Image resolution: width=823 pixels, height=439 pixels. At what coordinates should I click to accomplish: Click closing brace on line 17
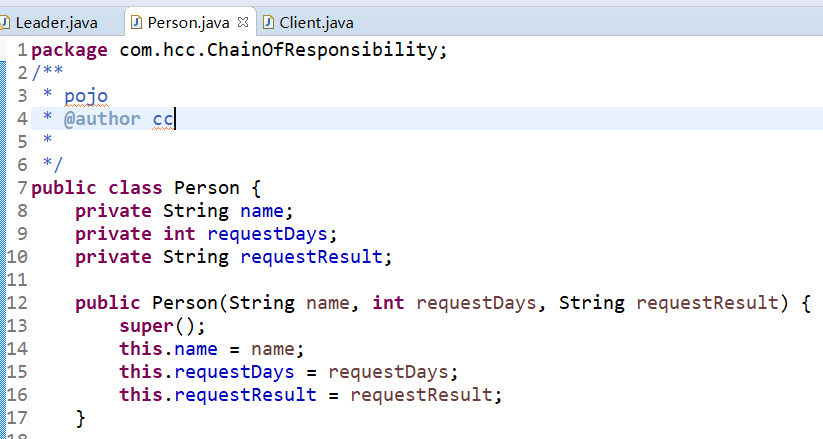tap(80, 418)
